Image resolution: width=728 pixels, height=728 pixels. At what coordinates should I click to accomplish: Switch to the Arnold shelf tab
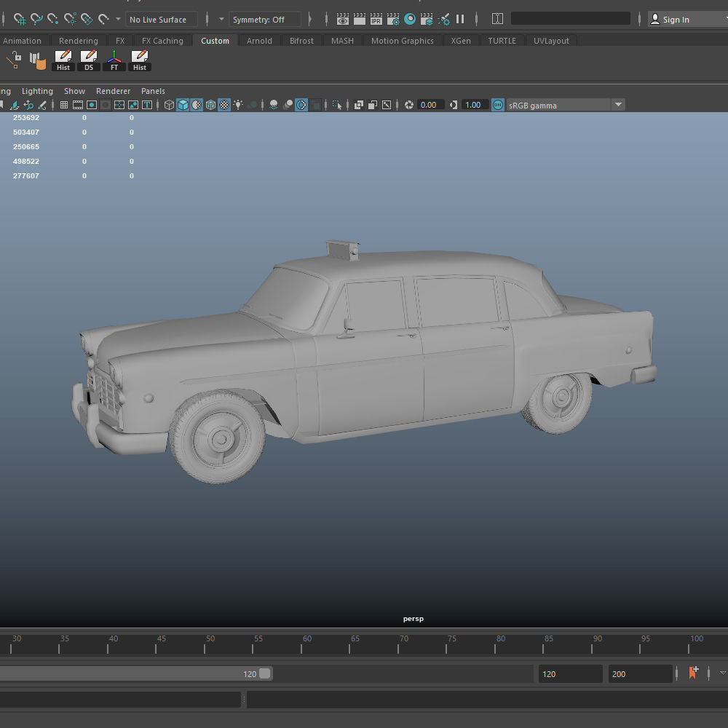tap(259, 40)
